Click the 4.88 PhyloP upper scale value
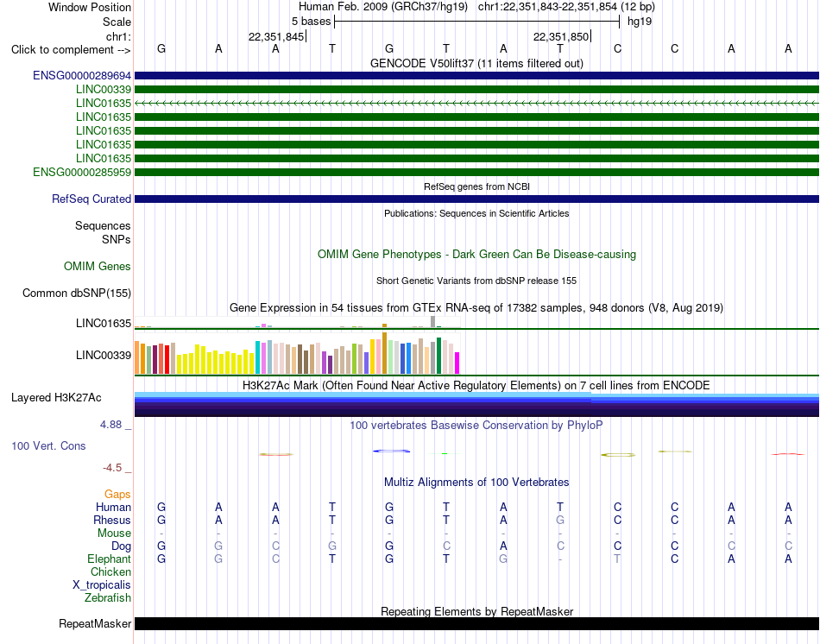This screenshot has height=644, width=820. click(110, 424)
